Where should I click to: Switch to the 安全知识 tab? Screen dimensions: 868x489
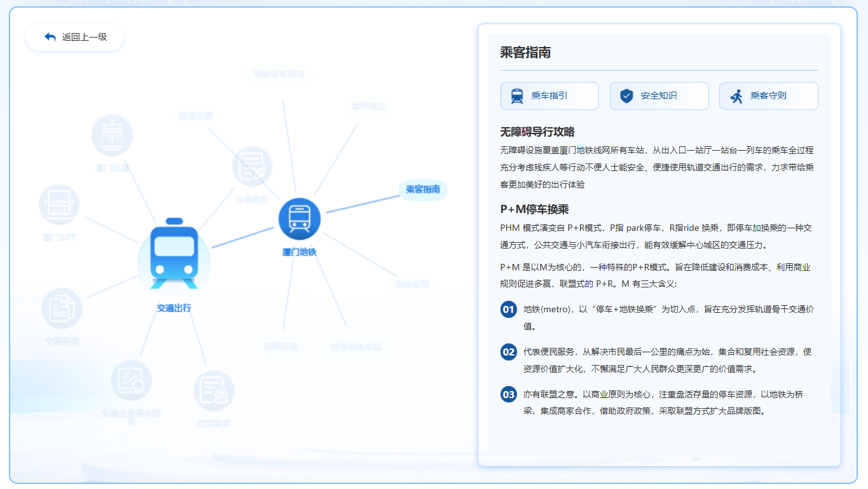(x=659, y=96)
